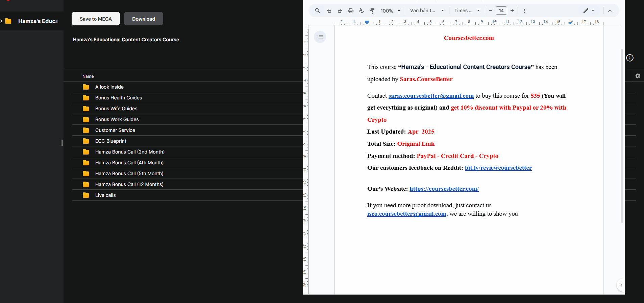This screenshot has height=303, width=644.
Task: Increase font size with plus button
Action: coord(512,11)
